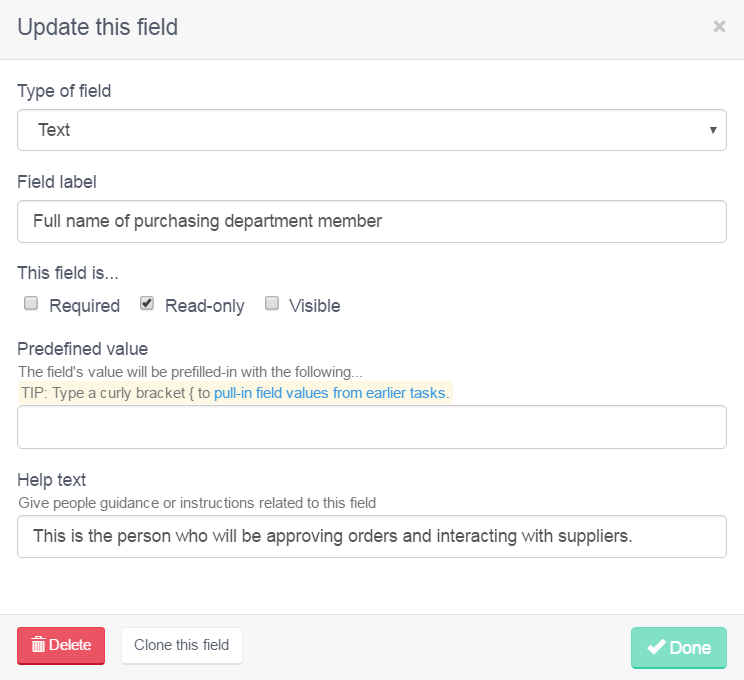
Task: Open the pull-in field values link
Action: [x=331, y=393]
